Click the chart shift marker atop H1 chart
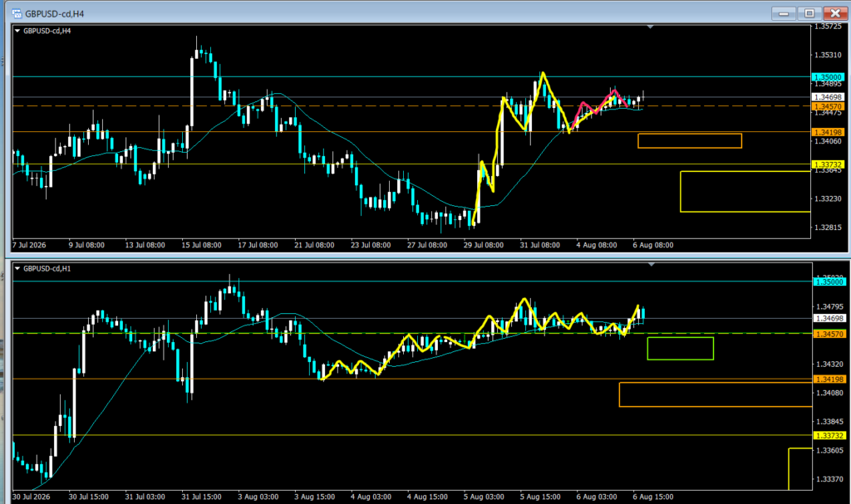851x504 pixels. tap(652, 264)
